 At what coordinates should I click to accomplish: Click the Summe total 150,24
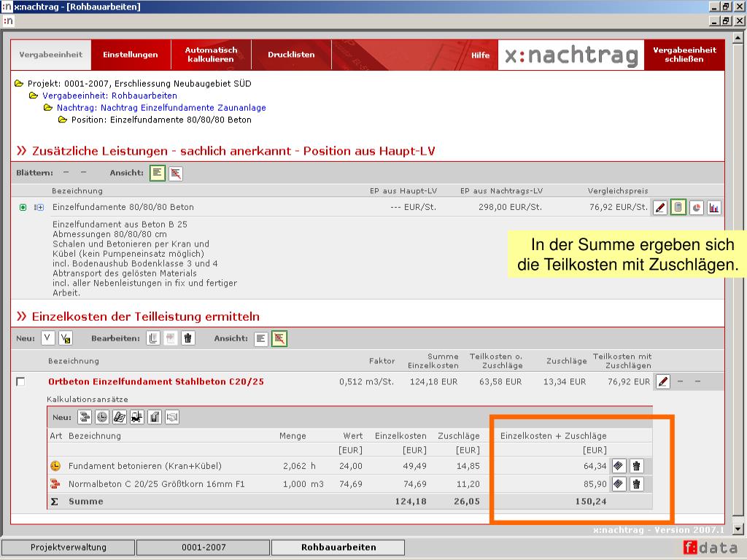pos(591,502)
